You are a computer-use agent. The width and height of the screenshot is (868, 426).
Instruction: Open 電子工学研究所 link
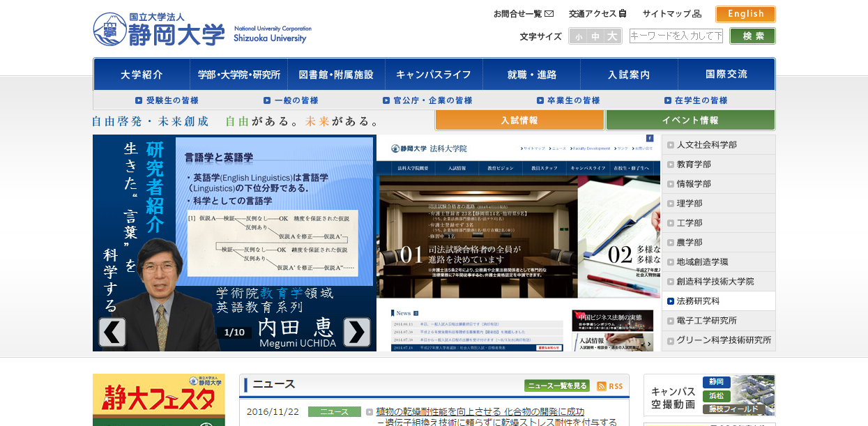pyautogui.click(x=718, y=321)
